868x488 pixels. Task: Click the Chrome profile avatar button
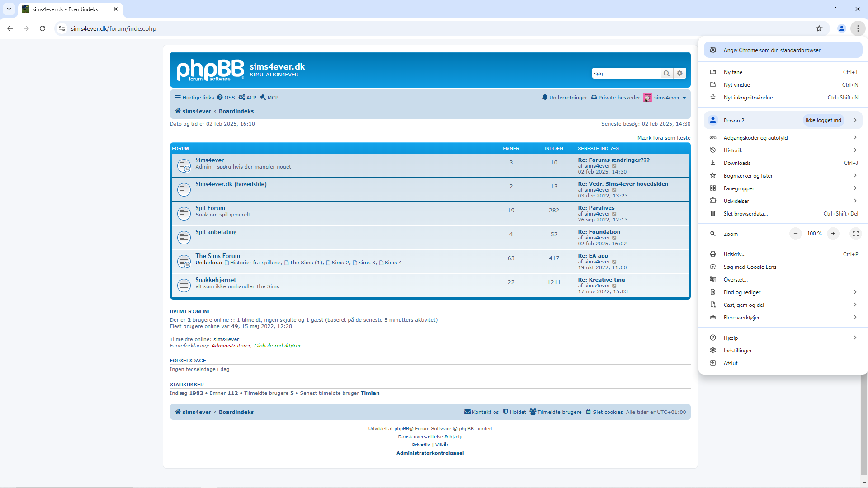(842, 28)
